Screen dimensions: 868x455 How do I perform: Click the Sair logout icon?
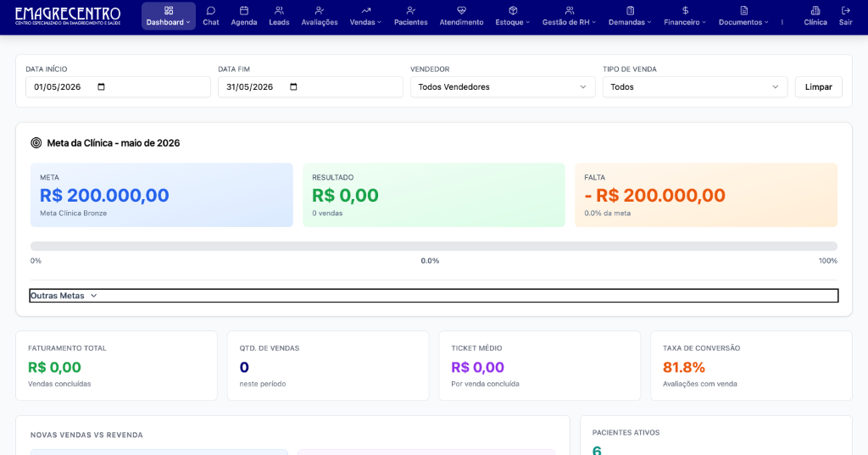coord(846,10)
